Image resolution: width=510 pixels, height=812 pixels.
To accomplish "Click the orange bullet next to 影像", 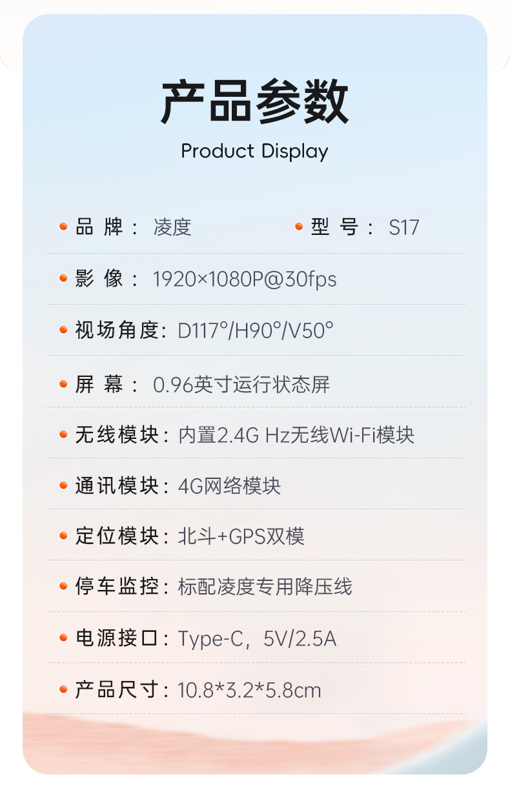I will point(63,278).
